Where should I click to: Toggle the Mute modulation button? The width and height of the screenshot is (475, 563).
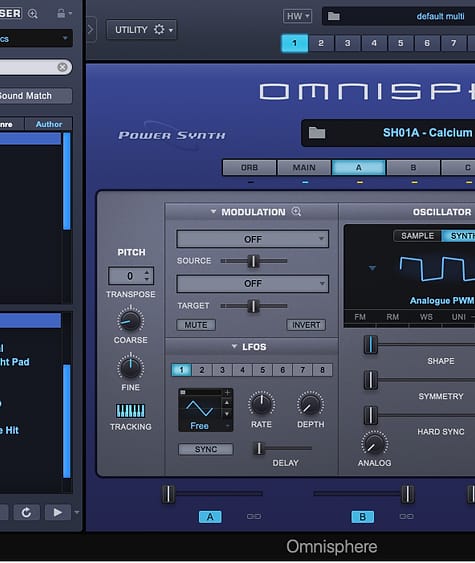[196, 325]
